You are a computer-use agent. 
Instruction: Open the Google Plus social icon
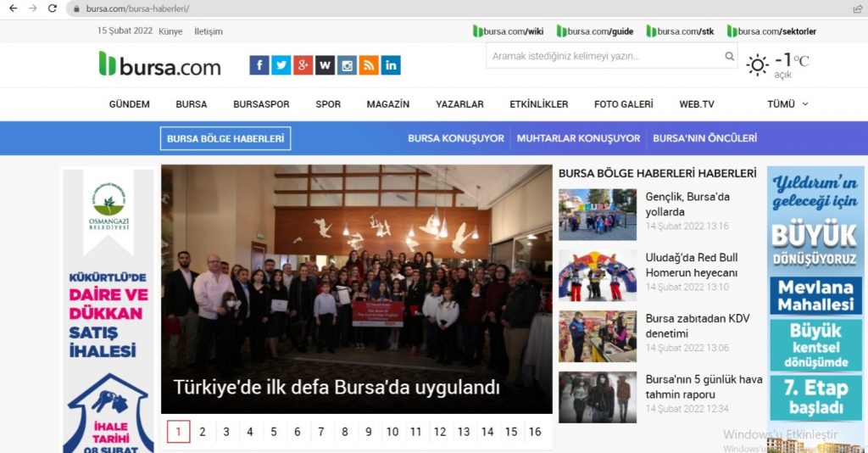tap(303, 65)
